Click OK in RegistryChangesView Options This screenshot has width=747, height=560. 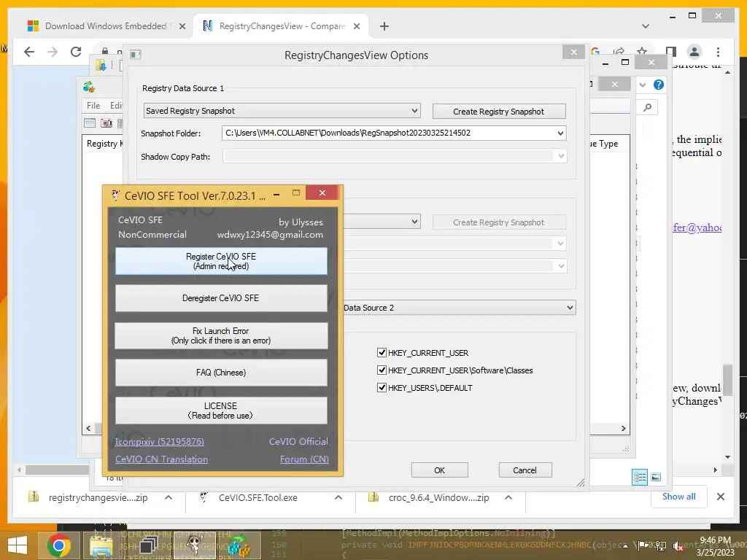coord(439,470)
